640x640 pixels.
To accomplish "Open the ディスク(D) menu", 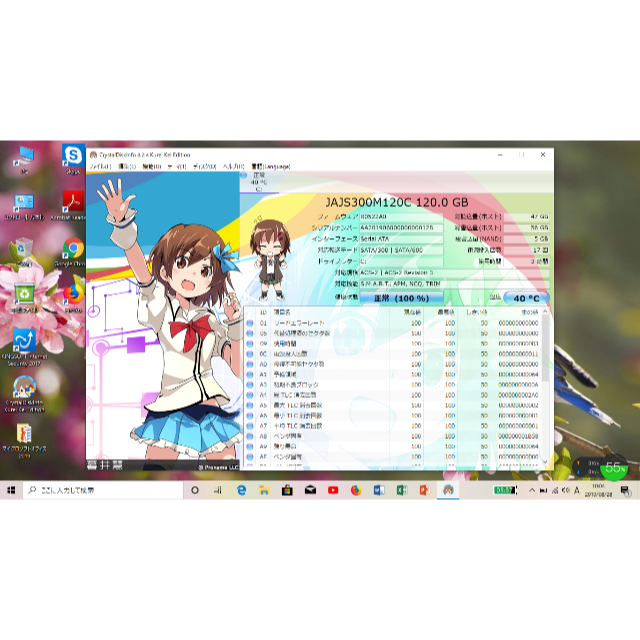I will 204,167.
